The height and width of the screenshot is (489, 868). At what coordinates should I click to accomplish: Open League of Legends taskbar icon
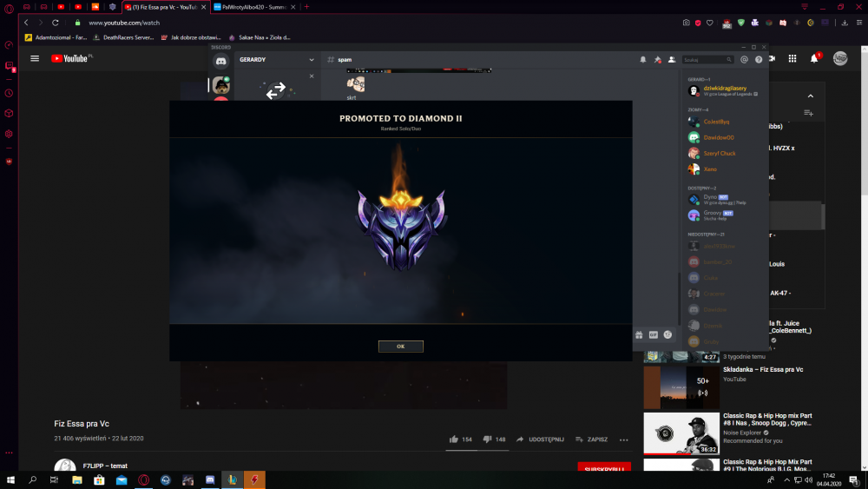pyautogui.click(x=232, y=479)
